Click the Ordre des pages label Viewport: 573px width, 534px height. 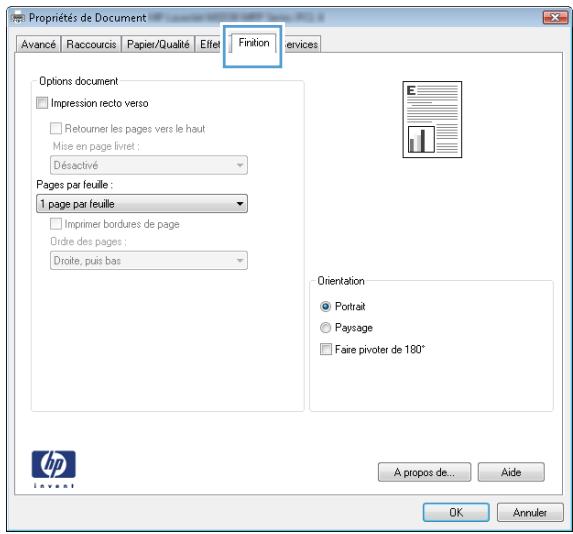(88, 242)
